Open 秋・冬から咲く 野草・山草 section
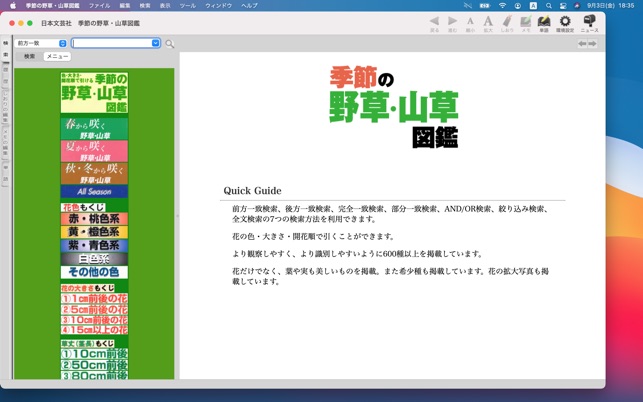 [94, 174]
